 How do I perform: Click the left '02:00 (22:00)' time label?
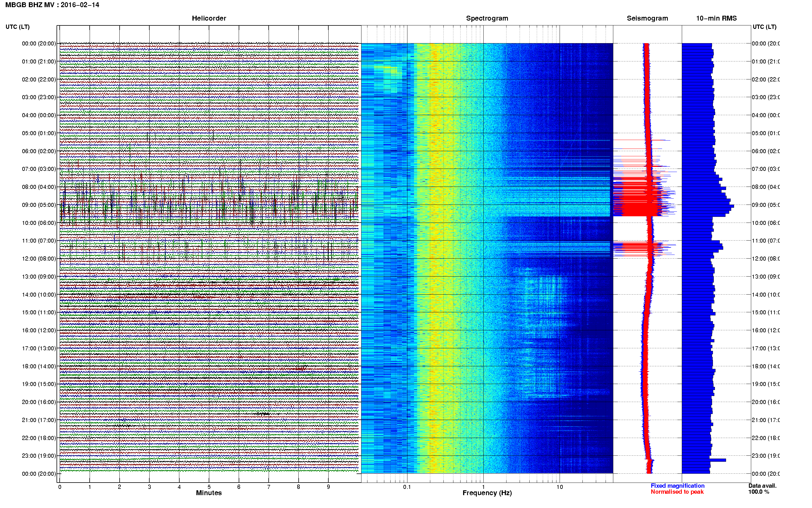pos(39,79)
